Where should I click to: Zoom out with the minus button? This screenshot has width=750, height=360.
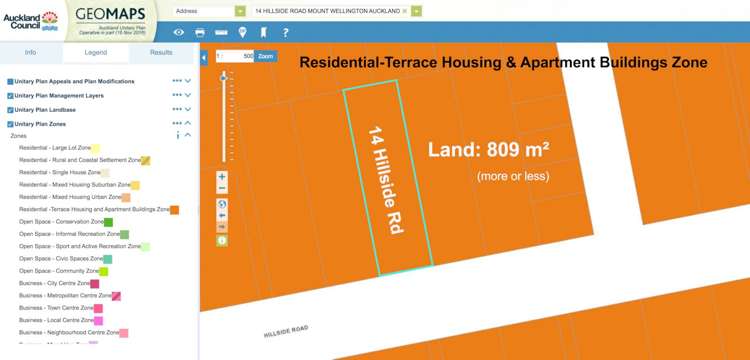point(222,188)
